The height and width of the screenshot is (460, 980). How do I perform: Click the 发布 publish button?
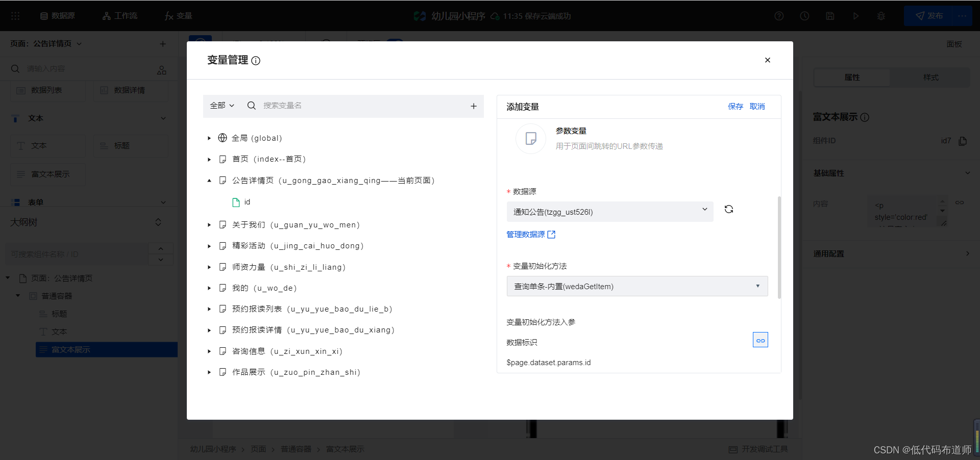tap(928, 16)
